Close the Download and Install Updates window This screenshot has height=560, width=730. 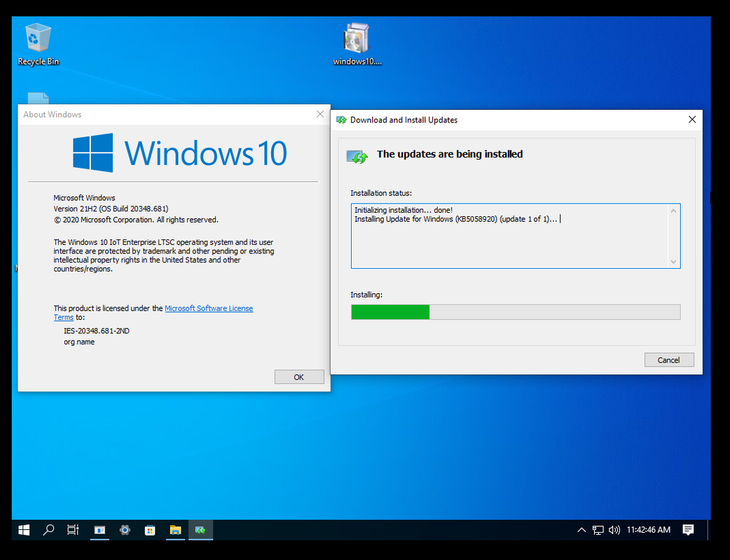tap(692, 120)
